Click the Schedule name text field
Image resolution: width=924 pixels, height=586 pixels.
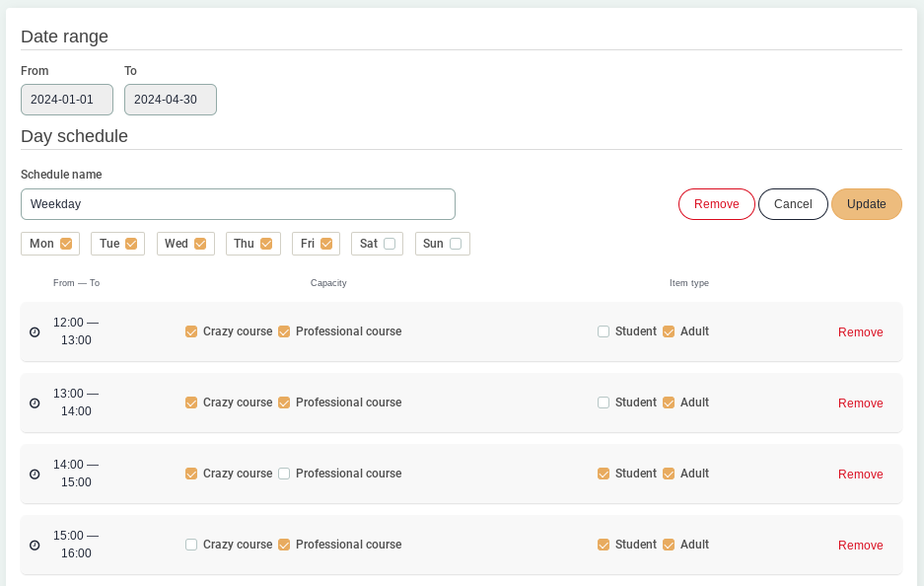(x=238, y=204)
